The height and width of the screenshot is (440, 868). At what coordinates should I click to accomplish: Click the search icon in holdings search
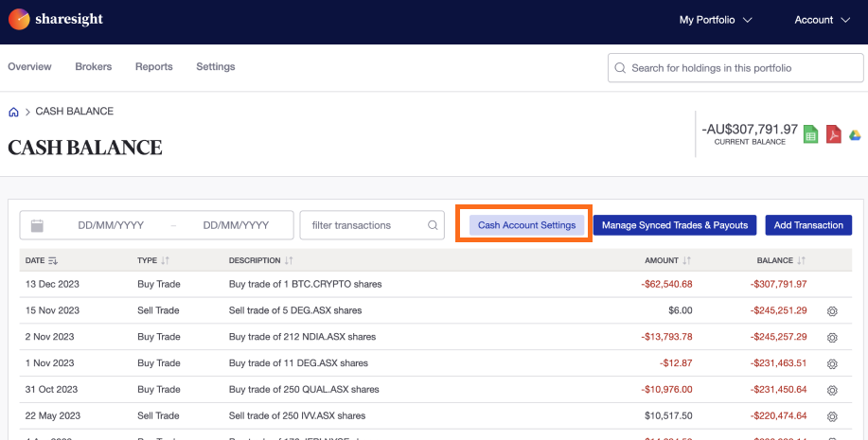[x=620, y=68]
